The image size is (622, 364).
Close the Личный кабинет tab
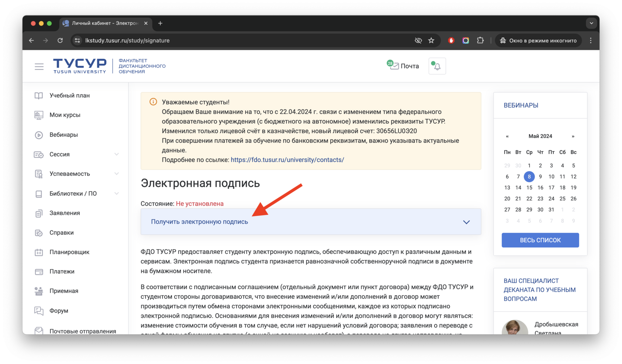click(146, 23)
